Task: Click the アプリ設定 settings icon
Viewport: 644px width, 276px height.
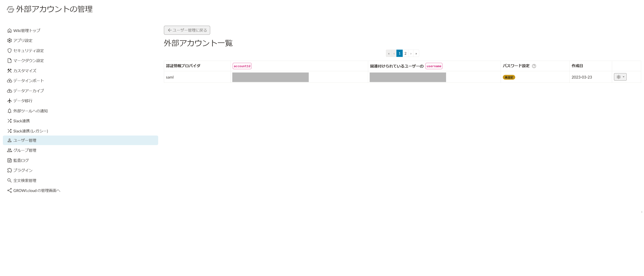Action: pos(9,40)
